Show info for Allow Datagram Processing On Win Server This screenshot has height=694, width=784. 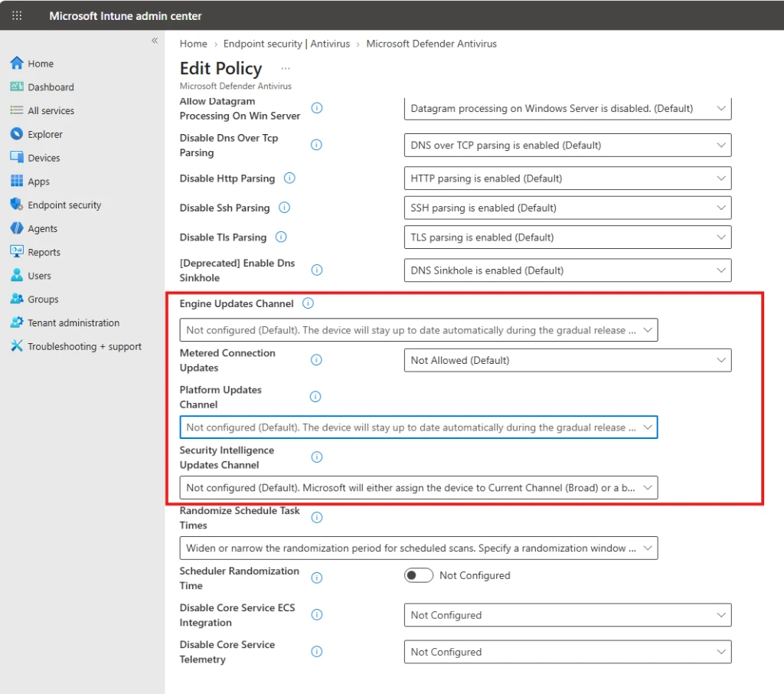(316, 108)
